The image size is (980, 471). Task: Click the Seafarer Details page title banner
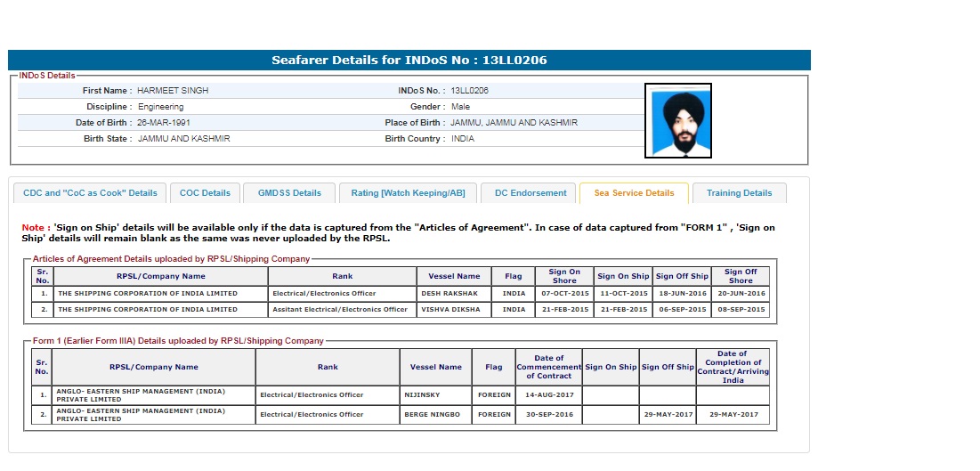[409, 61]
